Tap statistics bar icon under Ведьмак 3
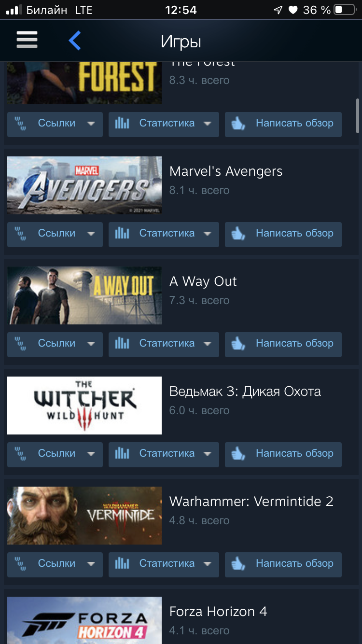 [122, 454]
